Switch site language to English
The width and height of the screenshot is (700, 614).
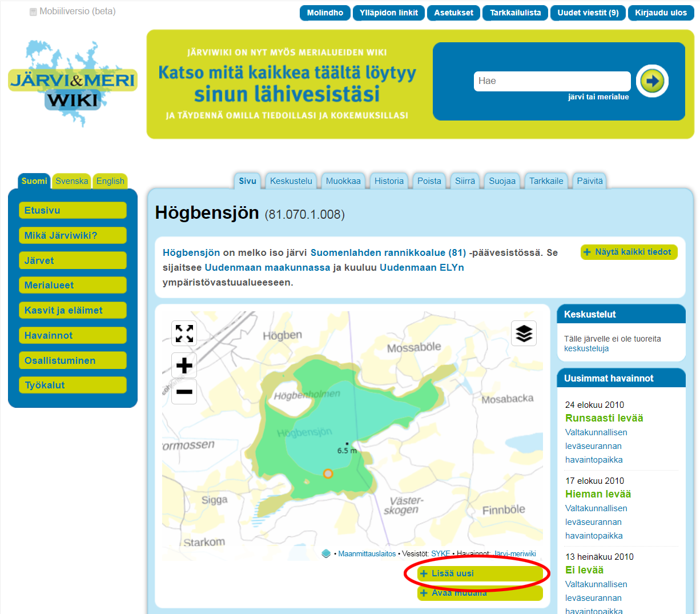(110, 181)
